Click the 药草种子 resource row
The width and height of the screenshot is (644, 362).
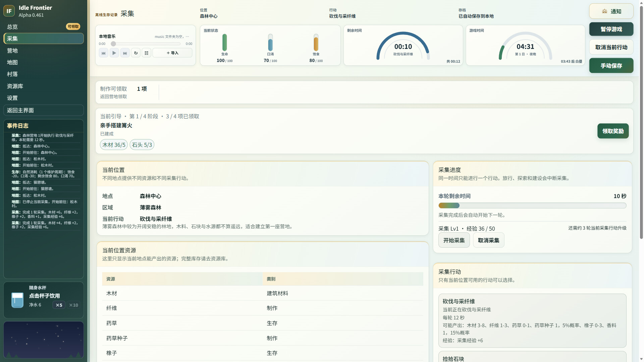tap(263, 338)
